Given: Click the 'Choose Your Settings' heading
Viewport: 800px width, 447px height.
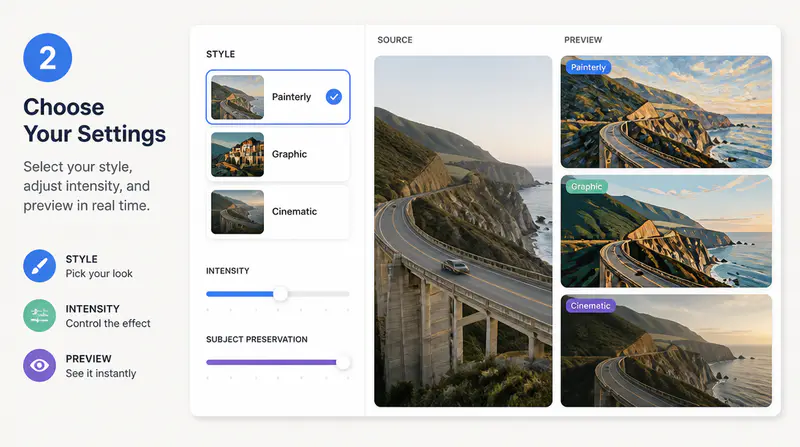Looking at the screenshot, I should click(x=94, y=120).
